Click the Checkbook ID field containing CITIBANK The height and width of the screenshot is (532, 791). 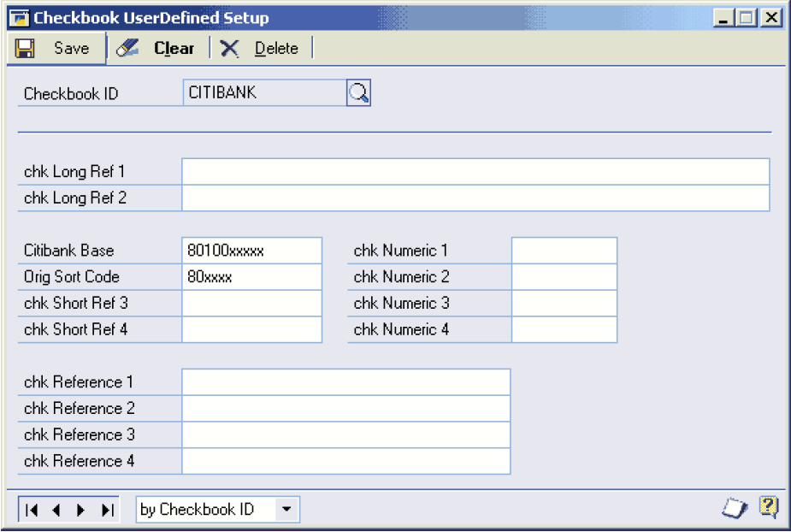click(x=263, y=93)
